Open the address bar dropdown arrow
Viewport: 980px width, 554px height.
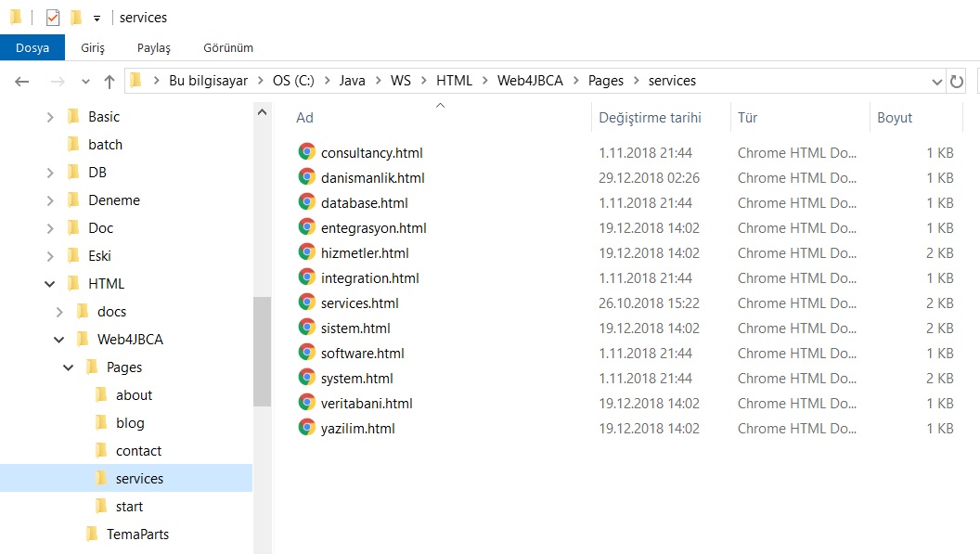(x=936, y=81)
